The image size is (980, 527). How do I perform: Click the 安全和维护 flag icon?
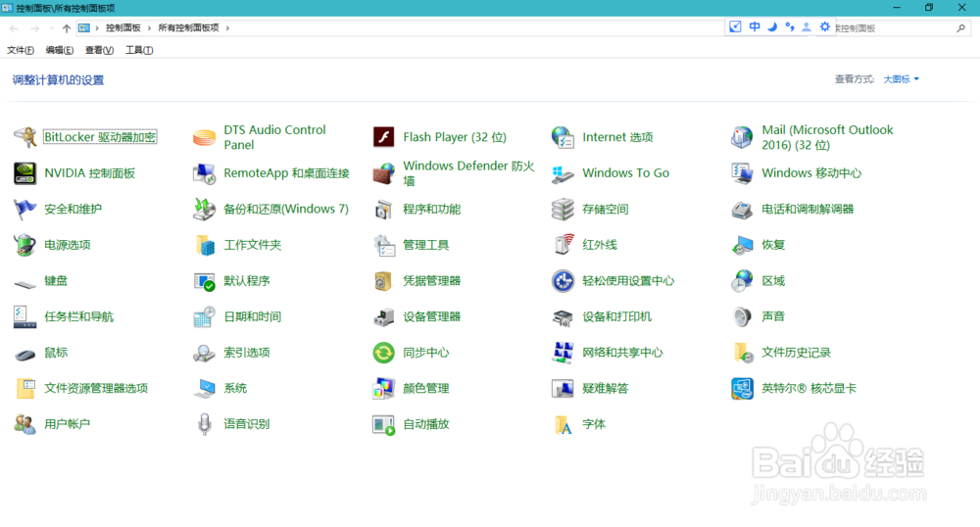[25, 209]
